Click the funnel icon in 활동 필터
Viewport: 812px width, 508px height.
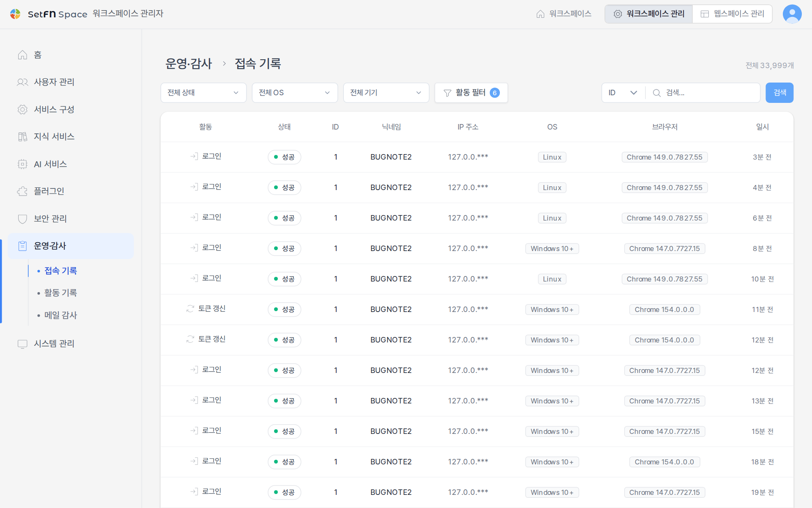447,93
